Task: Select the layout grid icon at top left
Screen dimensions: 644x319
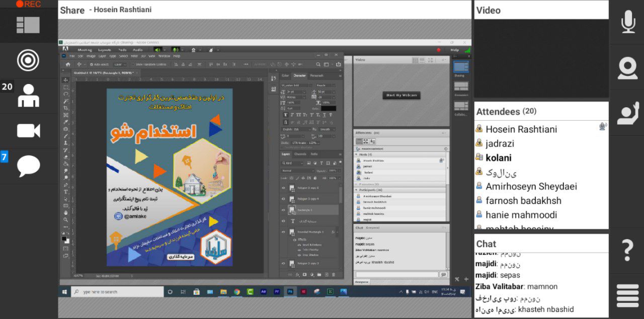Action: point(28,25)
